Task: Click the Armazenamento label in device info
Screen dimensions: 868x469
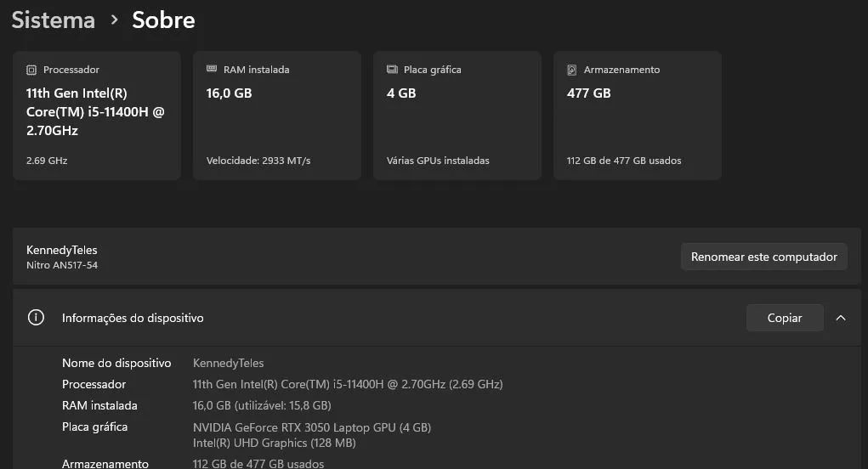Action: (x=105, y=463)
